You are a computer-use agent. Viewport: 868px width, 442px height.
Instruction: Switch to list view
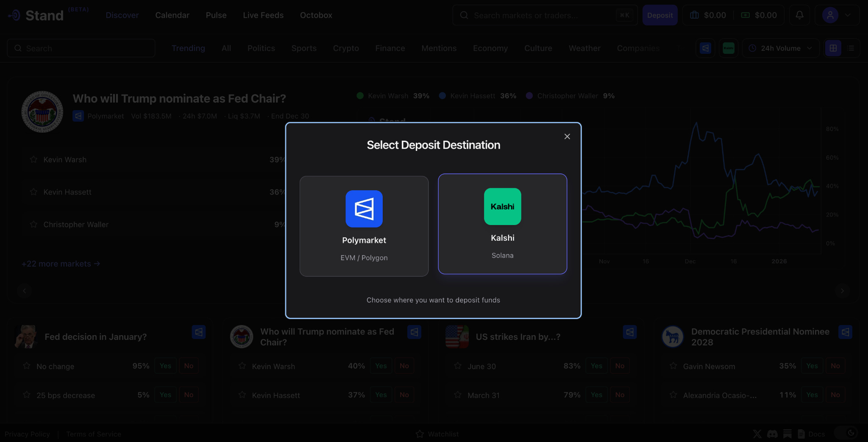pos(851,48)
